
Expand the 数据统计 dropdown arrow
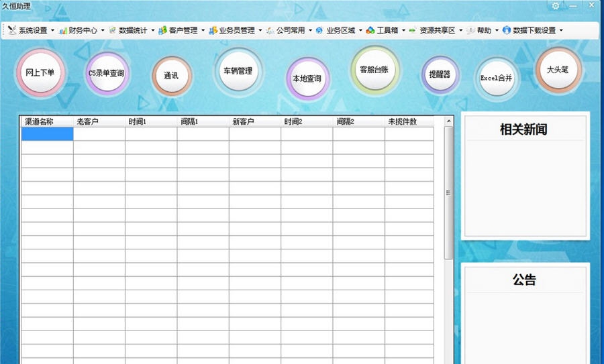point(152,30)
